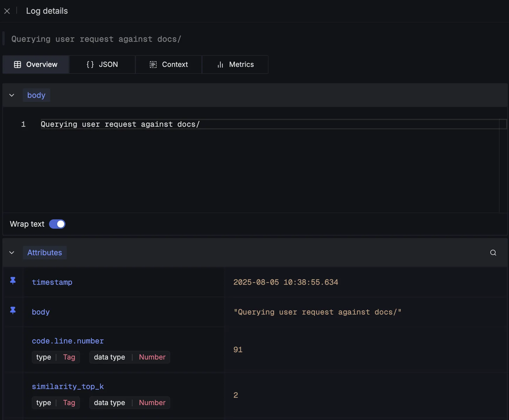Open the Overview tab
Screen dimensions: 509x420
click(x=36, y=65)
